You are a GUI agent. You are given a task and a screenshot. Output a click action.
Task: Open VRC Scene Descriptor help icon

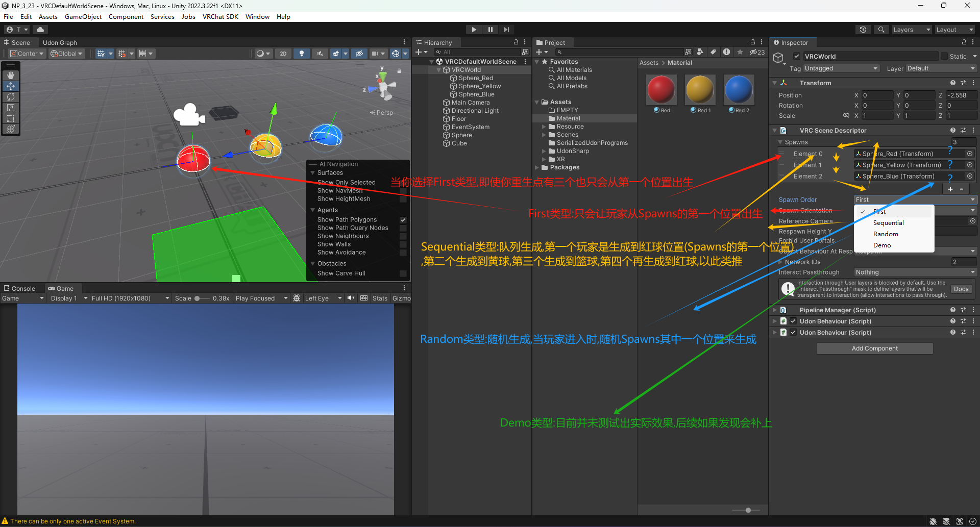[953, 131]
